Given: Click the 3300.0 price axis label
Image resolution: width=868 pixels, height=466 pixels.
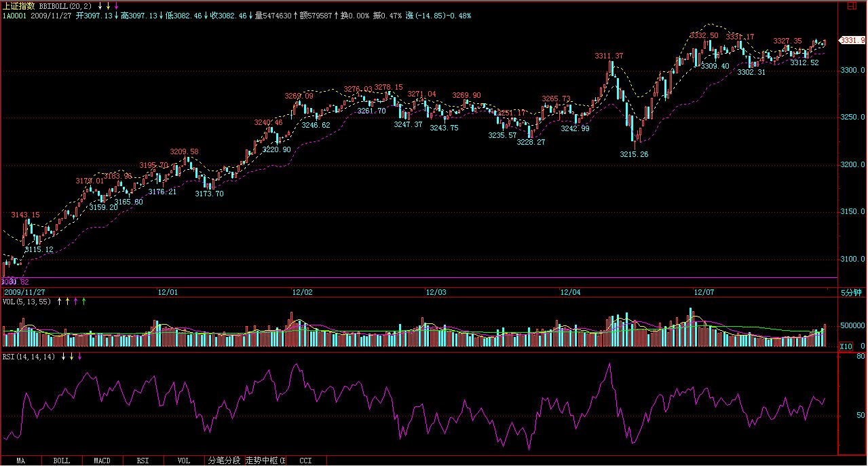Looking at the screenshot, I should click(x=852, y=70).
